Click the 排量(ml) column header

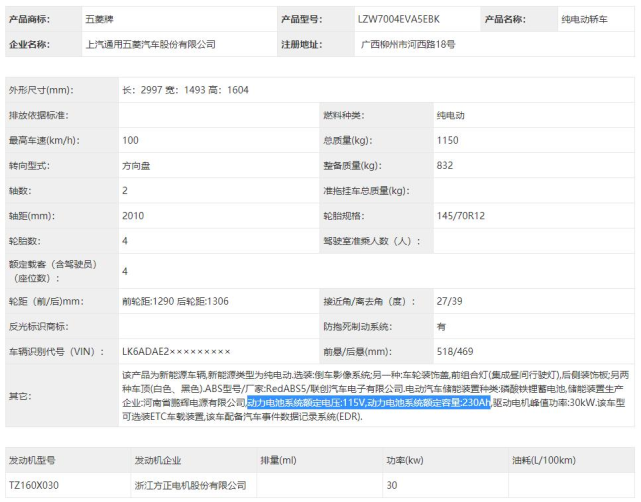point(278,460)
